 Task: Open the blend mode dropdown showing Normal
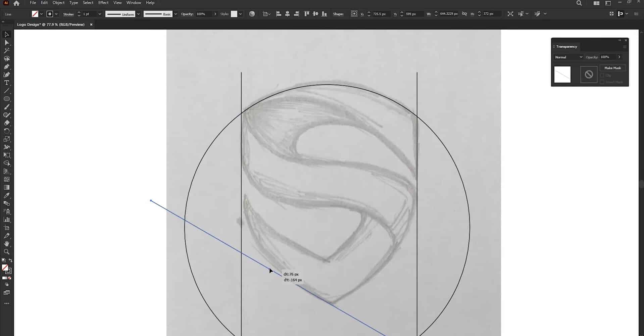(568, 57)
